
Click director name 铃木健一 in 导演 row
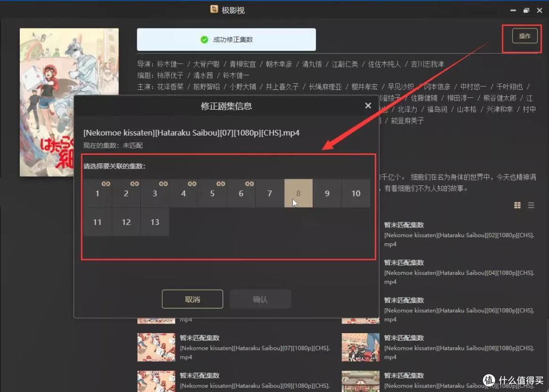click(x=170, y=64)
